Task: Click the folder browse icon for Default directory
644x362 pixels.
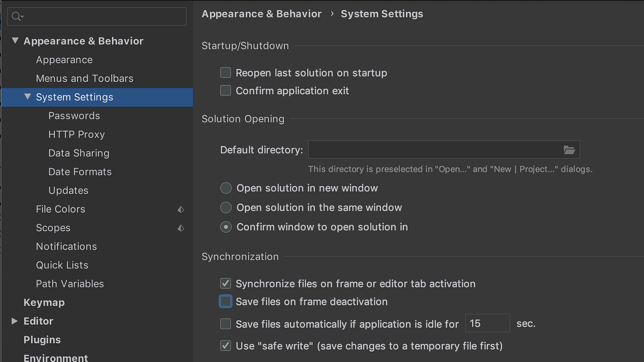Action: (569, 150)
